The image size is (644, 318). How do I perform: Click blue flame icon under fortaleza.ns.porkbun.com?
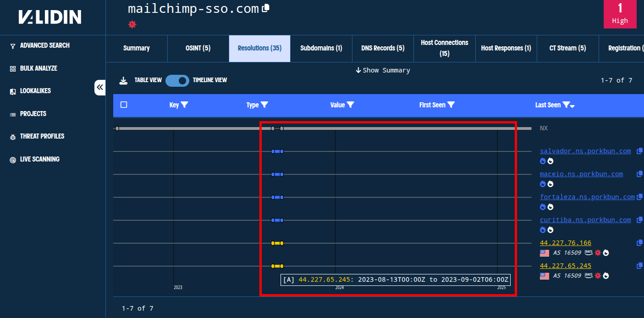coord(543,206)
